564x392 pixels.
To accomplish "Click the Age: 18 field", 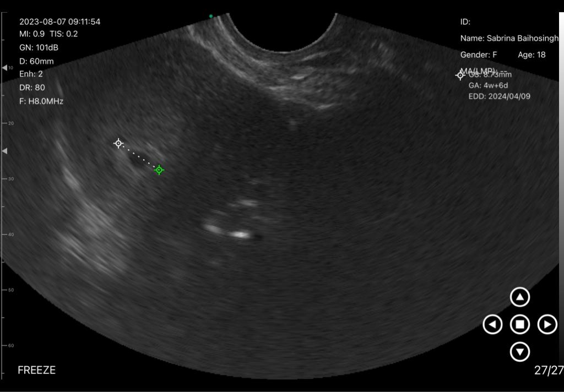I will (x=532, y=55).
